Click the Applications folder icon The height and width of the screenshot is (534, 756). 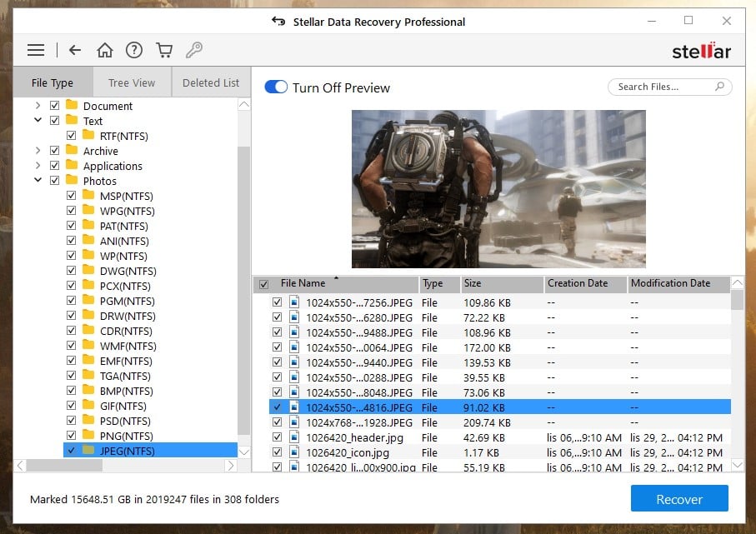point(72,165)
